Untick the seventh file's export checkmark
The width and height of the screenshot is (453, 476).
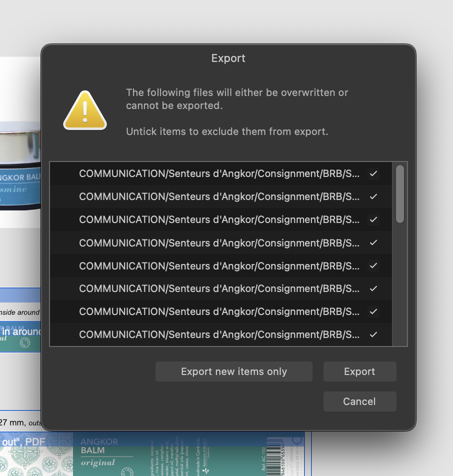[x=373, y=311]
